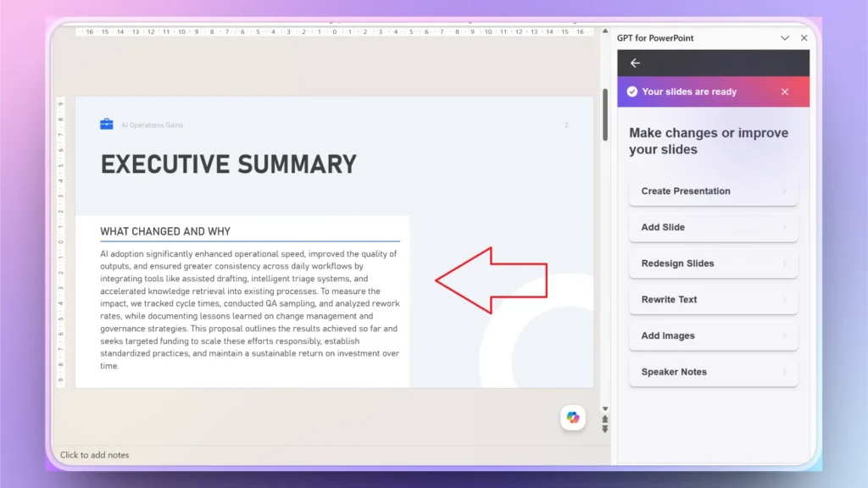Open the Speaker Notes option

click(713, 372)
